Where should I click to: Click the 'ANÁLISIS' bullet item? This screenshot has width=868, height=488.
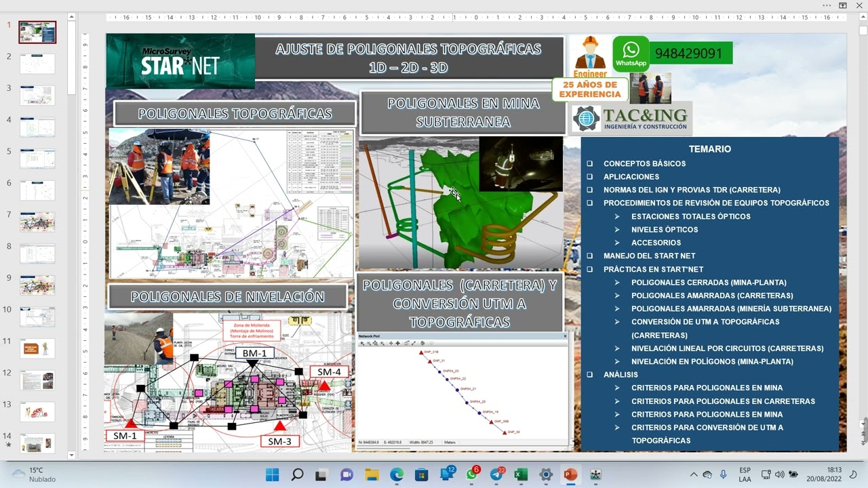tap(620, 374)
